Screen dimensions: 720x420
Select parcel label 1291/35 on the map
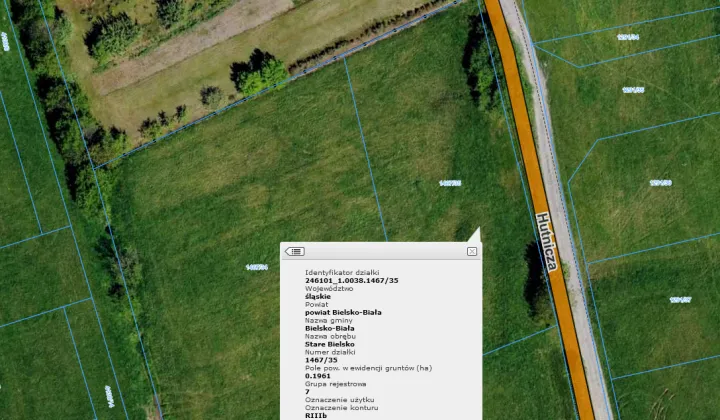click(x=633, y=90)
